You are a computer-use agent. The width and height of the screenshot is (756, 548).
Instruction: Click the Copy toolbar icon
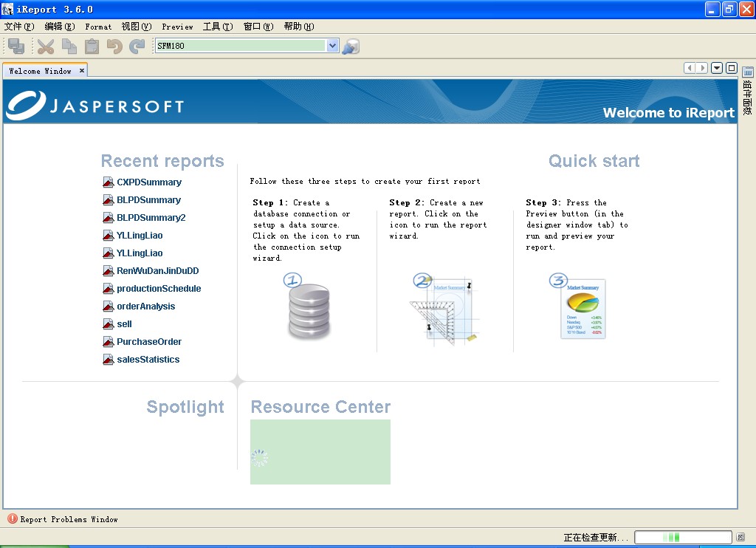pos(69,47)
